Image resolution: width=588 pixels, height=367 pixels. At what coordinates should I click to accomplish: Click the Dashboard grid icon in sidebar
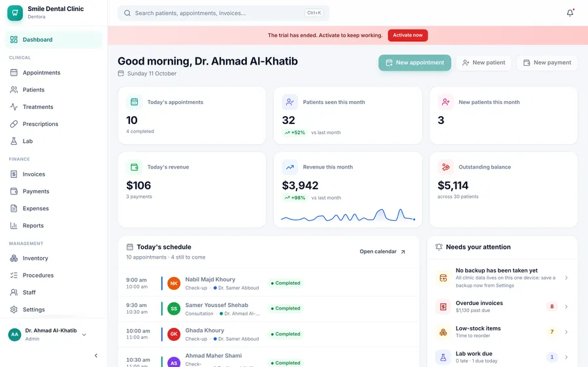[x=14, y=40]
